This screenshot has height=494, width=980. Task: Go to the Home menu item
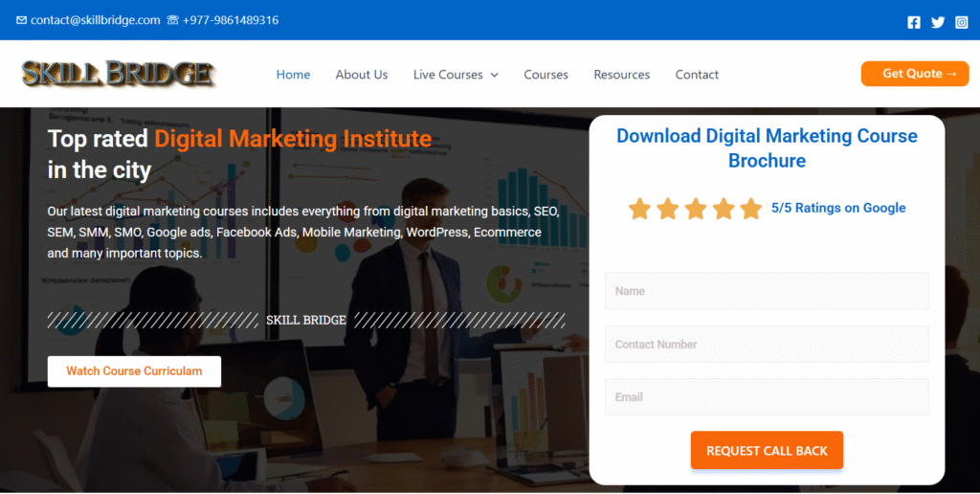[x=293, y=75]
